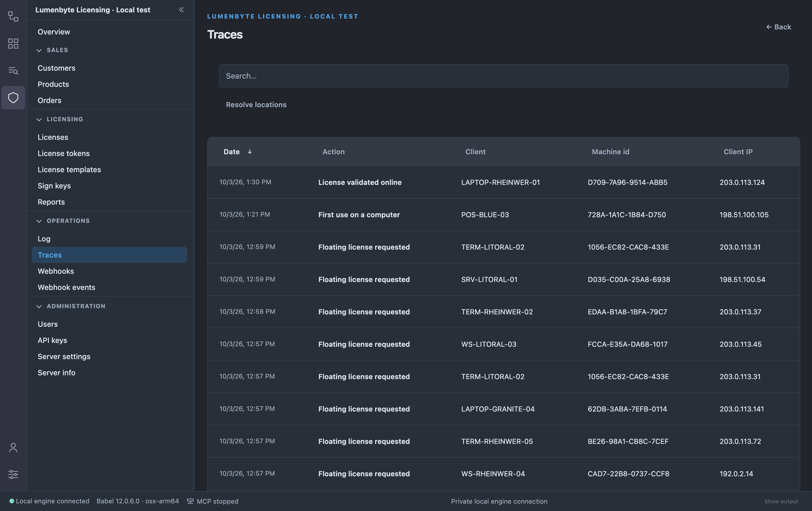Click into the Search field
Image resolution: width=812 pixels, height=511 pixels.
tap(503, 76)
